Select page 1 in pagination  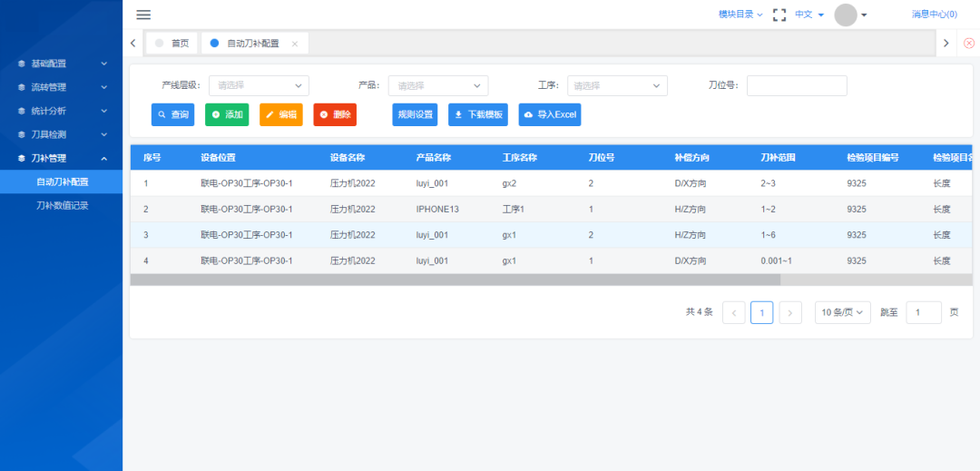[762, 312]
